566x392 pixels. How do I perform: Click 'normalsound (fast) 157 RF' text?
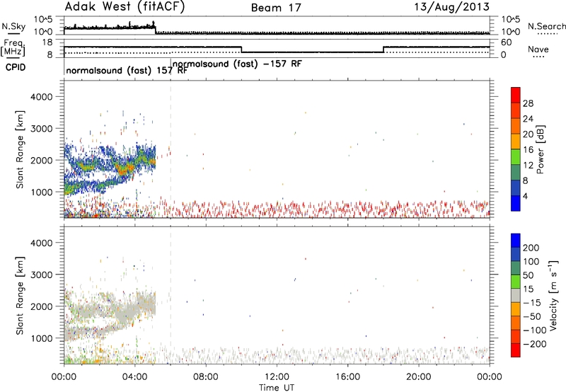point(127,70)
